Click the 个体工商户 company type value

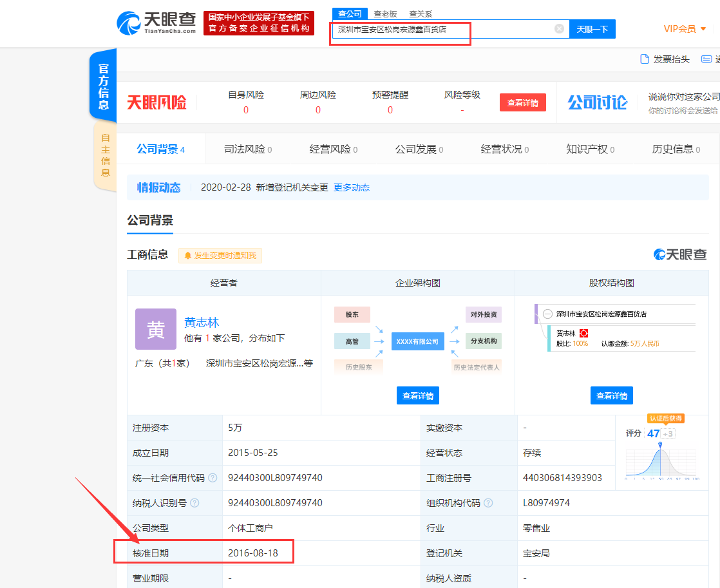point(251,528)
